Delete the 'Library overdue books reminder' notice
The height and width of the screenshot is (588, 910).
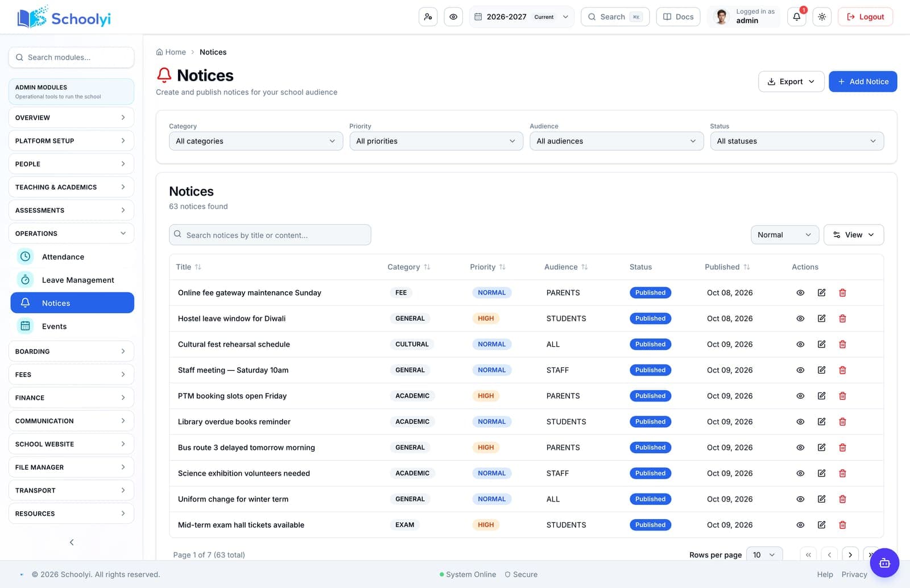(x=842, y=422)
